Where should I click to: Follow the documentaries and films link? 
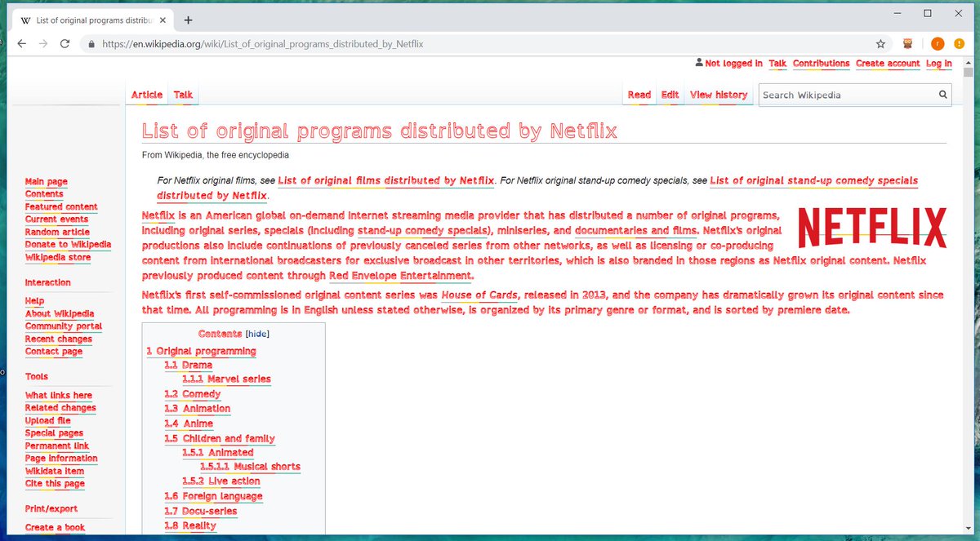tap(637, 231)
